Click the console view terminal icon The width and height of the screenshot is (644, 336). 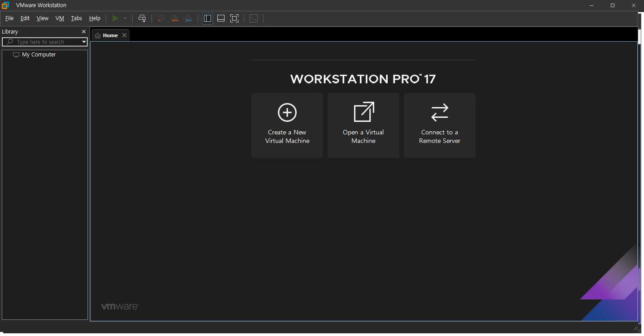[x=254, y=18]
